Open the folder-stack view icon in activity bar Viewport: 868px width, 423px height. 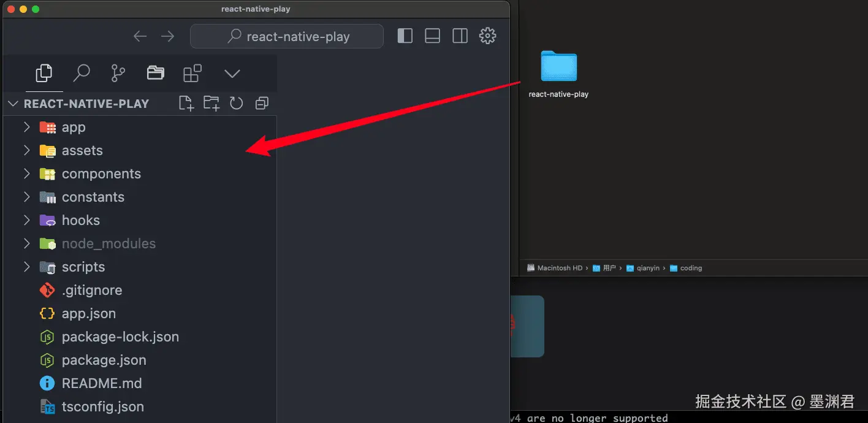pos(155,73)
